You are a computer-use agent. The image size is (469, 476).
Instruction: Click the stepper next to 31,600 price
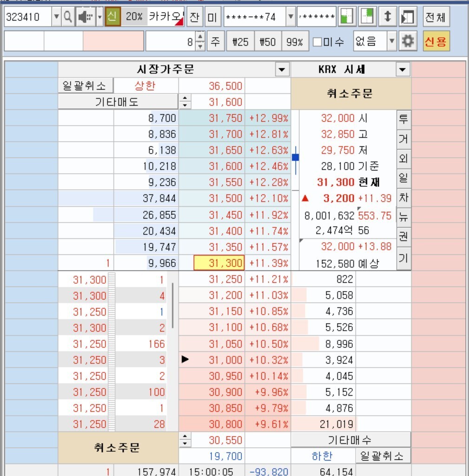click(x=185, y=102)
